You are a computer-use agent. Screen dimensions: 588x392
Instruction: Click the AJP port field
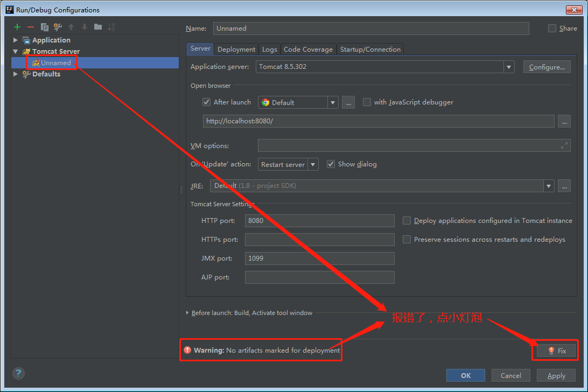tap(320, 277)
